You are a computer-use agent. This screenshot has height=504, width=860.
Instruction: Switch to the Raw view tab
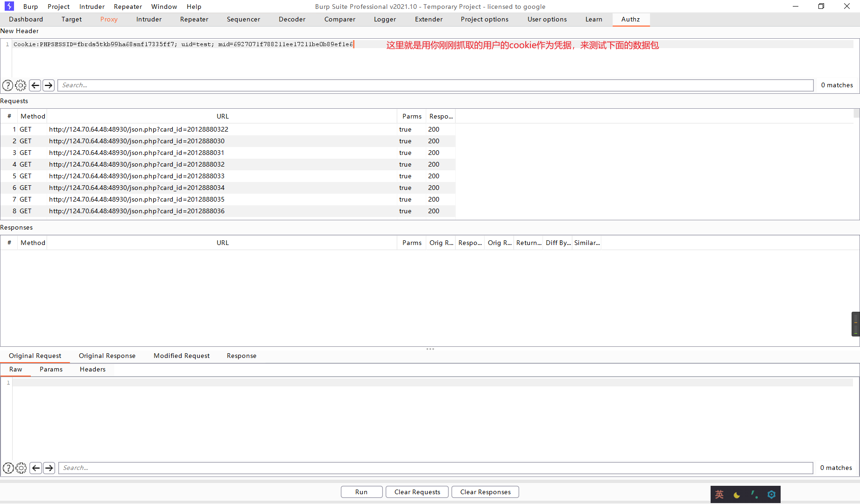click(x=16, y=370)
